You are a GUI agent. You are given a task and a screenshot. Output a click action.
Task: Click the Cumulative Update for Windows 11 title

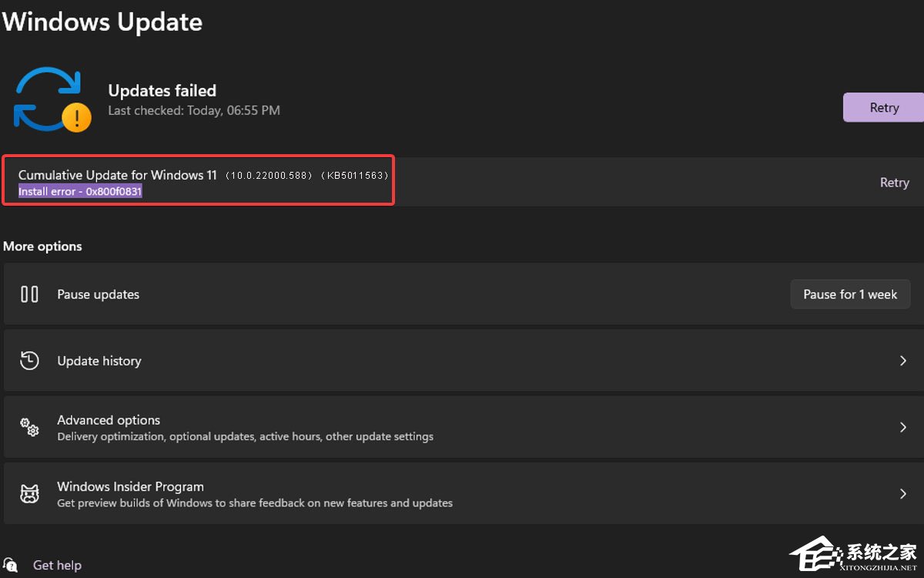point(117,175)
